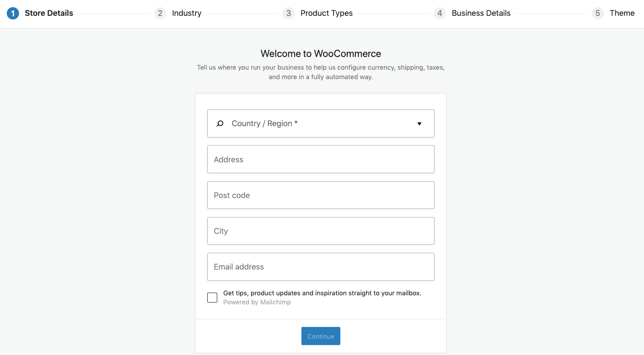This screenshot has width=644, height=355.
Task: Click the 'Powered by Mailchimp' text
Action: 257,302
